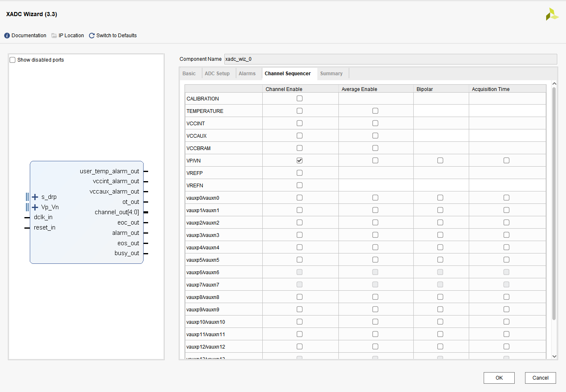Open the IP Location link
566x392 pixels.
[71, 36]
